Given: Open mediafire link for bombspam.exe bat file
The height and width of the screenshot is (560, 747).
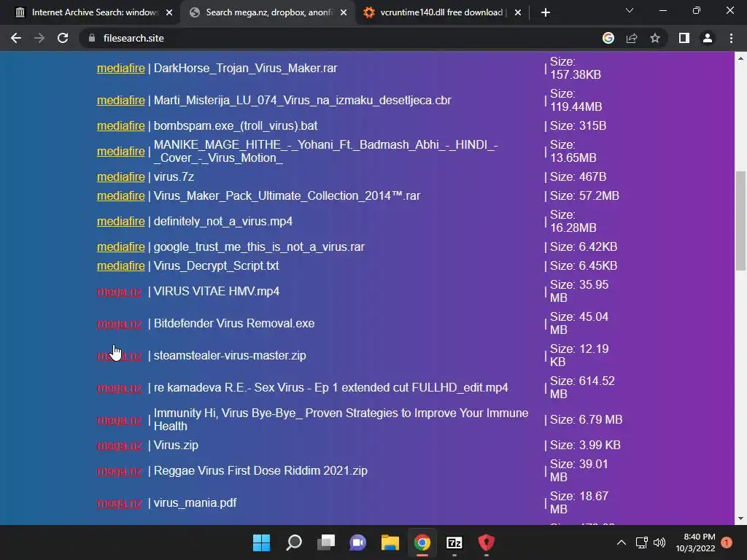Looking at the screenshot, I should (x=120, y=125).
